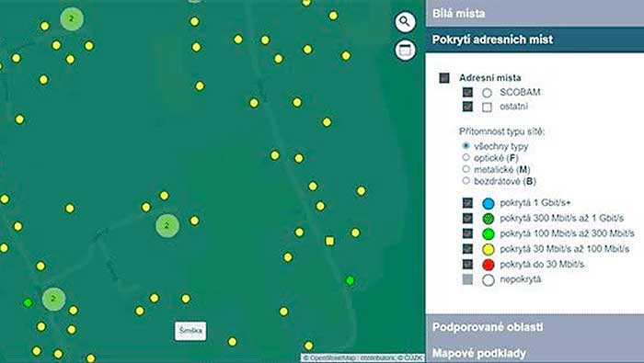Select the bezdrátové (B) radio button
644x363 pixels.
tap(466, 180)
